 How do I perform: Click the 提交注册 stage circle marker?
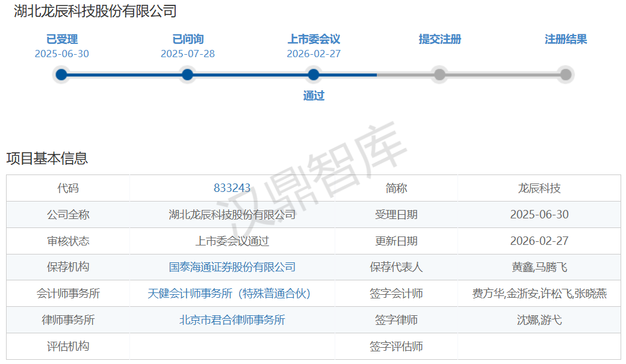click(439, 75)
